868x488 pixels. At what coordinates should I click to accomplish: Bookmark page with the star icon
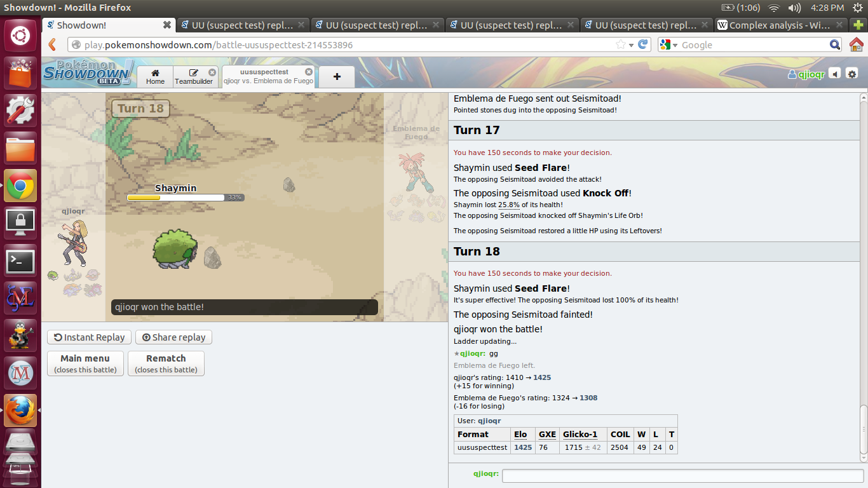620,44
